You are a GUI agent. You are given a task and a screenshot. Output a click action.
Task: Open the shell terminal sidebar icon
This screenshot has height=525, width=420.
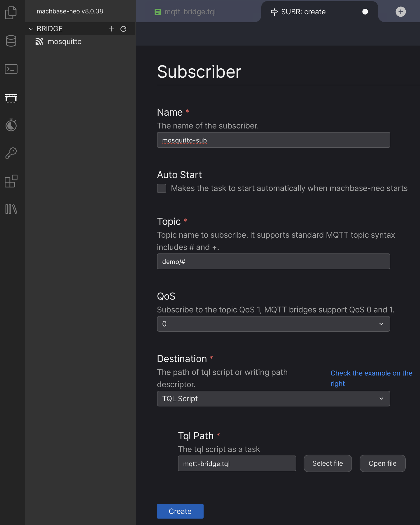coord(11,69)
